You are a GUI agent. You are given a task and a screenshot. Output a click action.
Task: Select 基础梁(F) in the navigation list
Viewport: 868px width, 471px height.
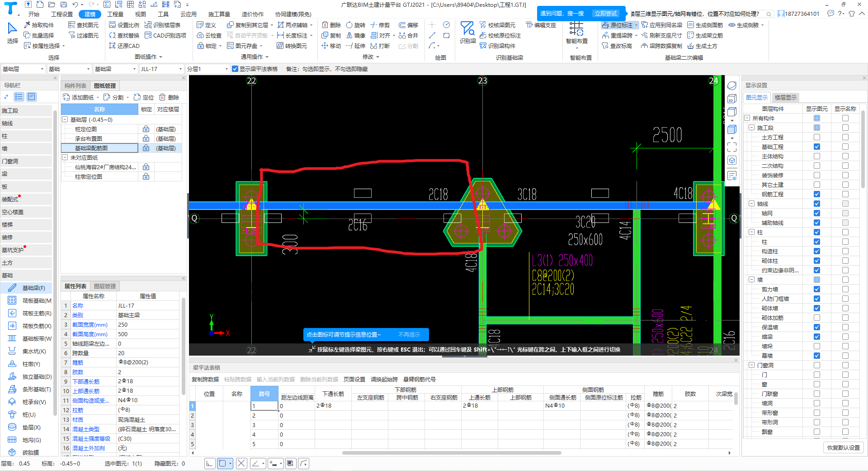coord(26,288)
